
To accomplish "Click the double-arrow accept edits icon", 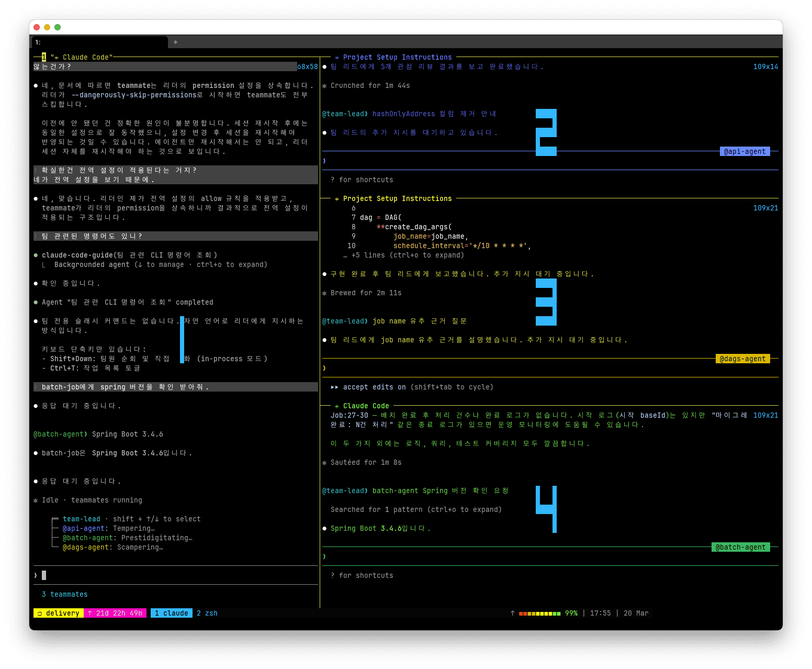I will pyautogui.click(x=334, y=387).
